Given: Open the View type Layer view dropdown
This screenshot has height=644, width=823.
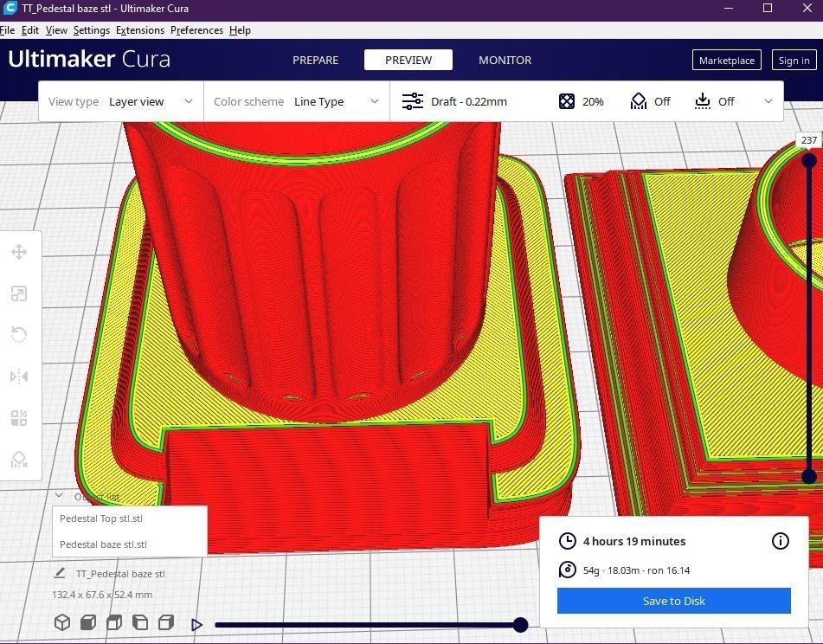Looking at the screenshot, I should 120,101.
